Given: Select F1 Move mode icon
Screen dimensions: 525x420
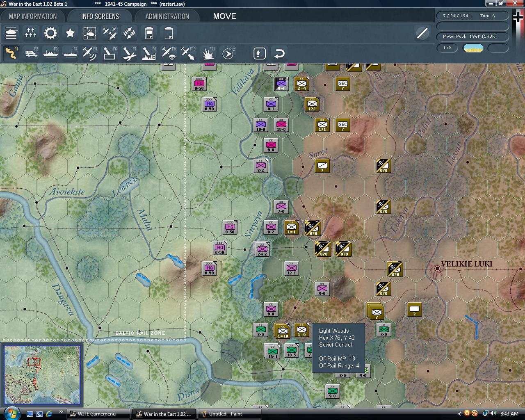Looking at the screenshot, I should pos(11,53).
